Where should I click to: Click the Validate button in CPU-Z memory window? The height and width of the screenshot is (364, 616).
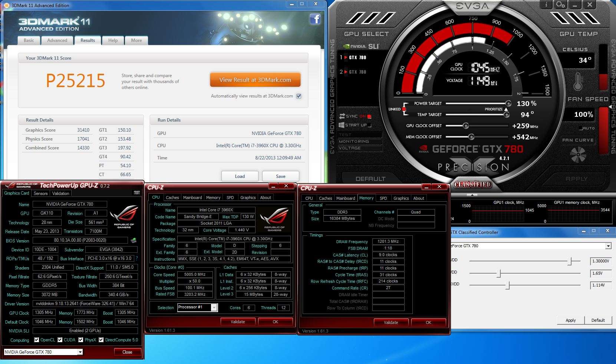pyautogui.click(x=391, y=322)
